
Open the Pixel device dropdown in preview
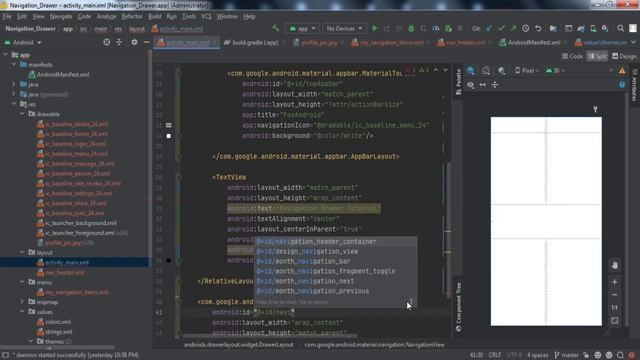click(x=527, y=71)
